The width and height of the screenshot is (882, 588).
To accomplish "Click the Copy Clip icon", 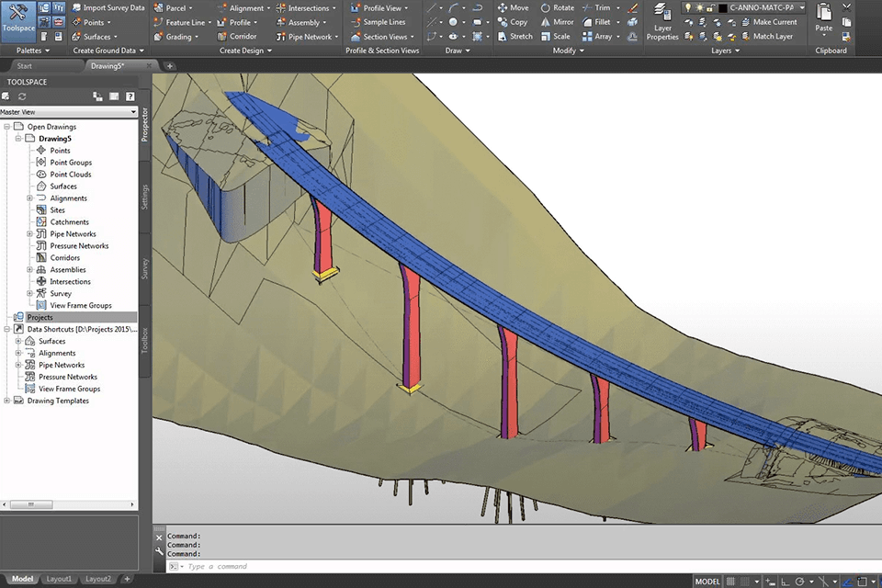I will click(x=846, y=22).
